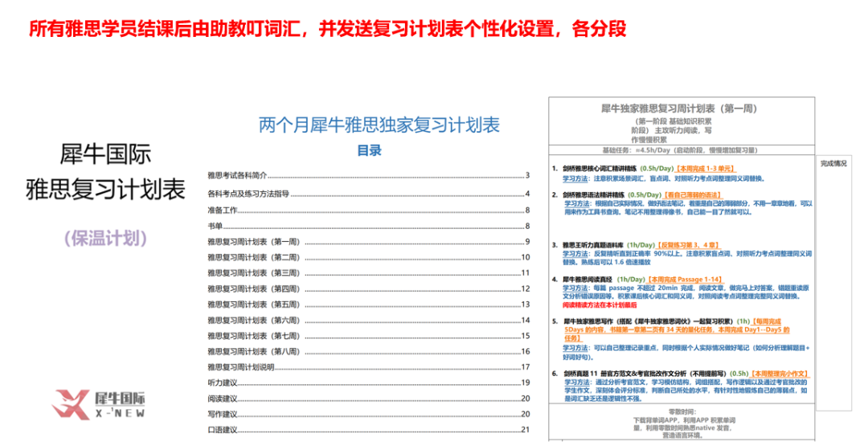Screen dimensions: 868x446
Task: Click the purple (保温计划) text
Action: tap(106, 238)
